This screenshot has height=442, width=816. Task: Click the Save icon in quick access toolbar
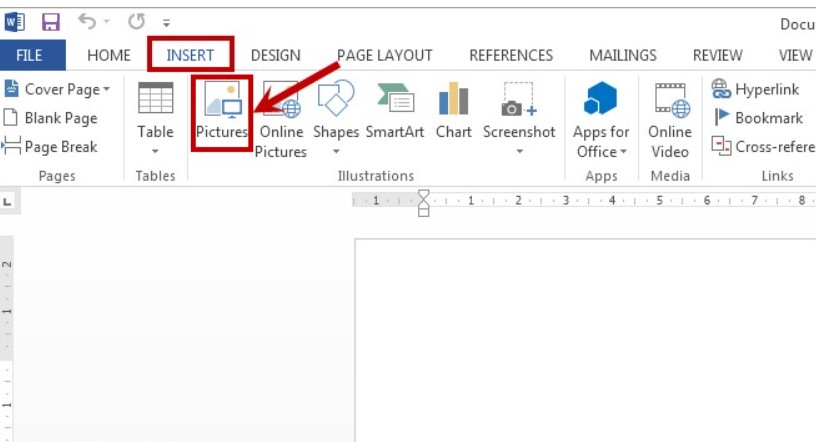pos(51,20)
